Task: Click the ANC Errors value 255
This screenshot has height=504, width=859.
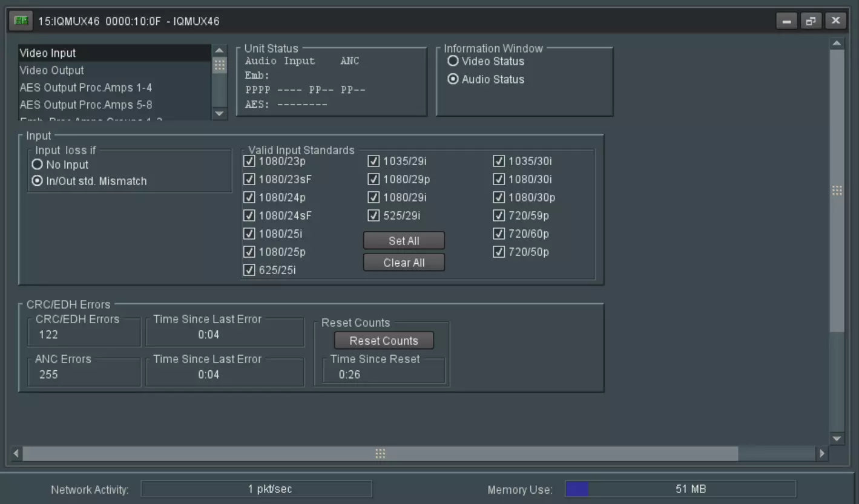Action: click(x=48, y=375)
